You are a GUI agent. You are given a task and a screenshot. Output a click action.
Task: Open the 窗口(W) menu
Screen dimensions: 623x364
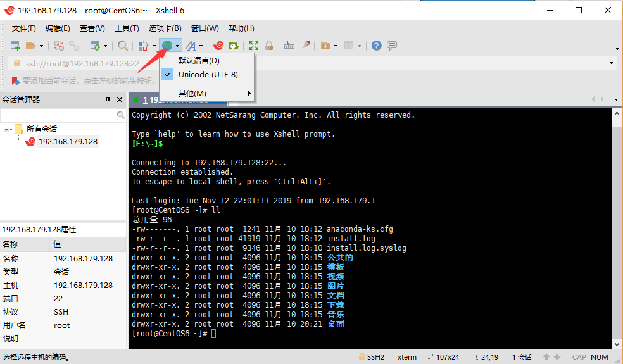point(205,28)
